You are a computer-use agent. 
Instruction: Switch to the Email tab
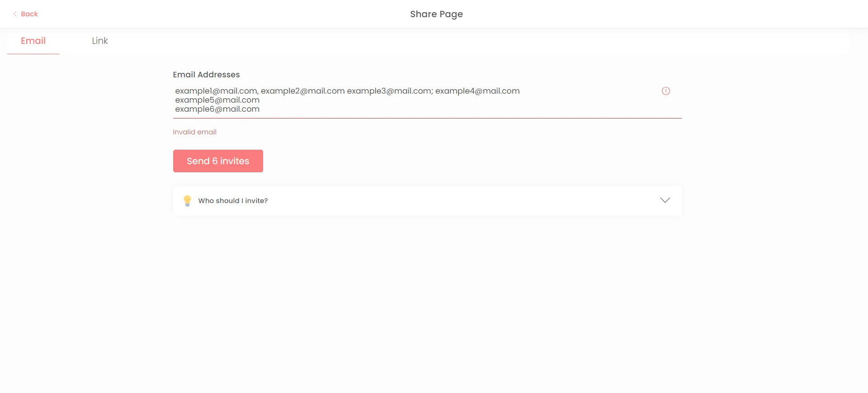pyautogui.click(x=33, y=41)
